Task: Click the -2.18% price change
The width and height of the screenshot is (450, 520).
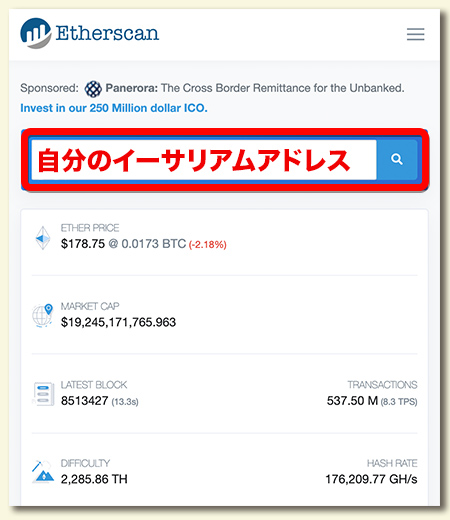Action: pyautogui.click(x=208, y=245)
